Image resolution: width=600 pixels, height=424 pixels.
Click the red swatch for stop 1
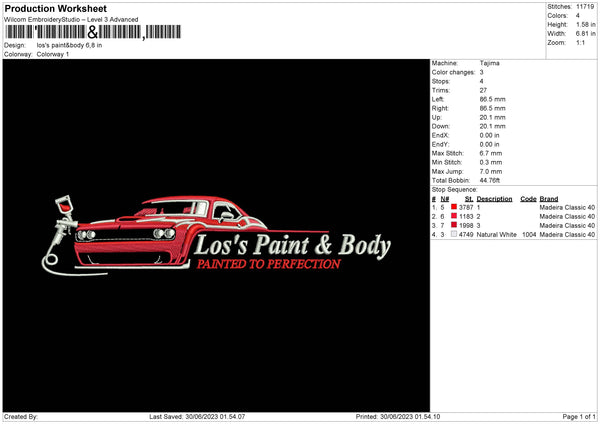tap(454, 207)
